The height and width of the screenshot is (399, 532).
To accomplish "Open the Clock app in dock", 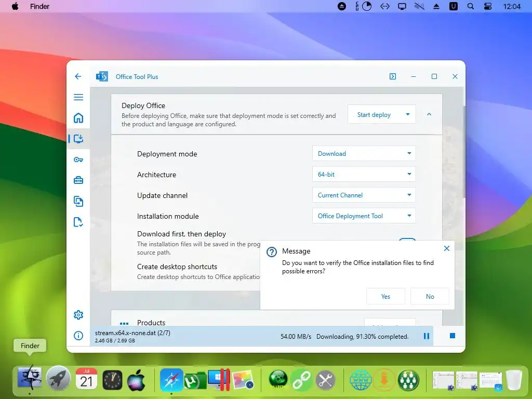I will click(112, 380).
